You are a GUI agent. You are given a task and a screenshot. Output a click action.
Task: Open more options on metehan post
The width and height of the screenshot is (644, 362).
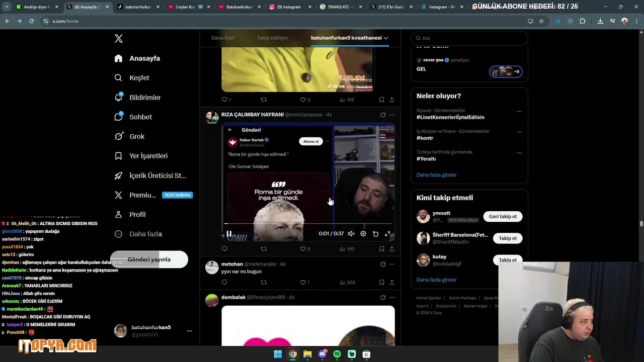(392, 264)
